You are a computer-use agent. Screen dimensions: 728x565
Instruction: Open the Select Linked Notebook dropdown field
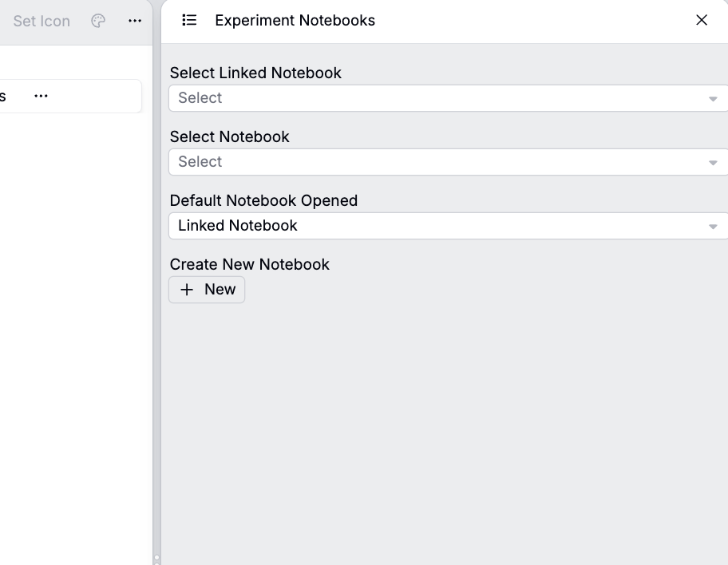pyautogui.click(x=439, y=98)
